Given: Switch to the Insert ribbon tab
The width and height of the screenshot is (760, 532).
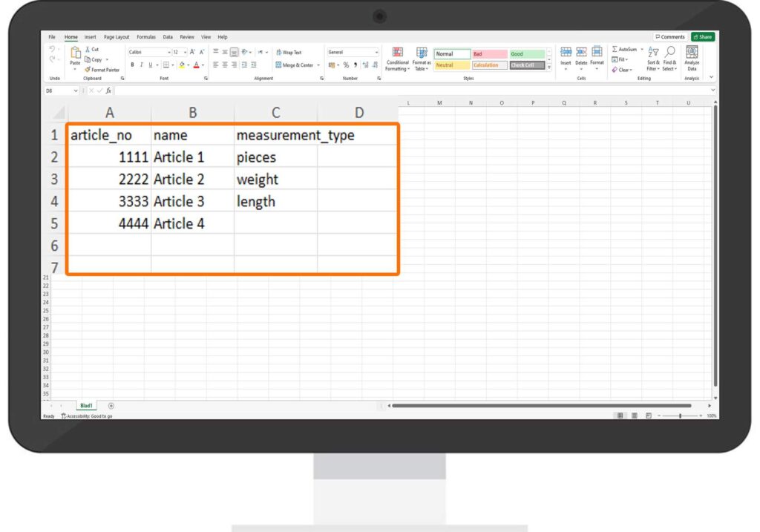Looking at the screenshot, I should (x=90, y=37).
